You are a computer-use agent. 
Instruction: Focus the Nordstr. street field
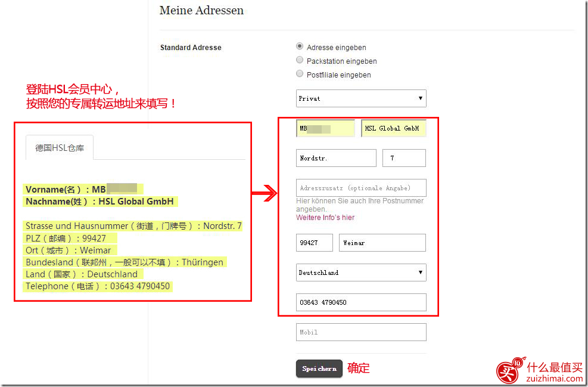click(x=336, y=158)
